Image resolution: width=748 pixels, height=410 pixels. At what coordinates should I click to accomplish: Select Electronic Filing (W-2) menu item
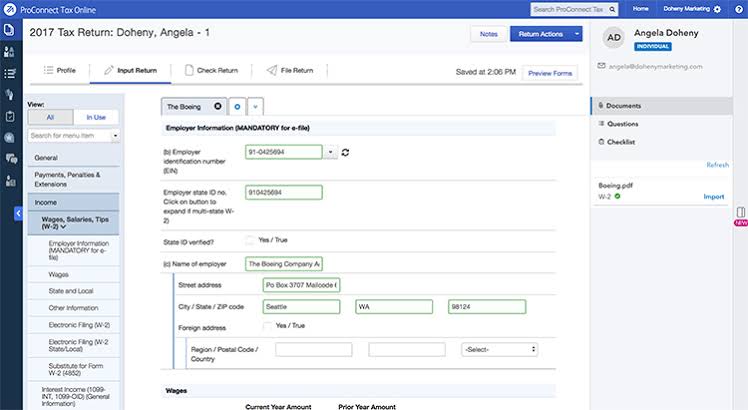pos(74,325)
